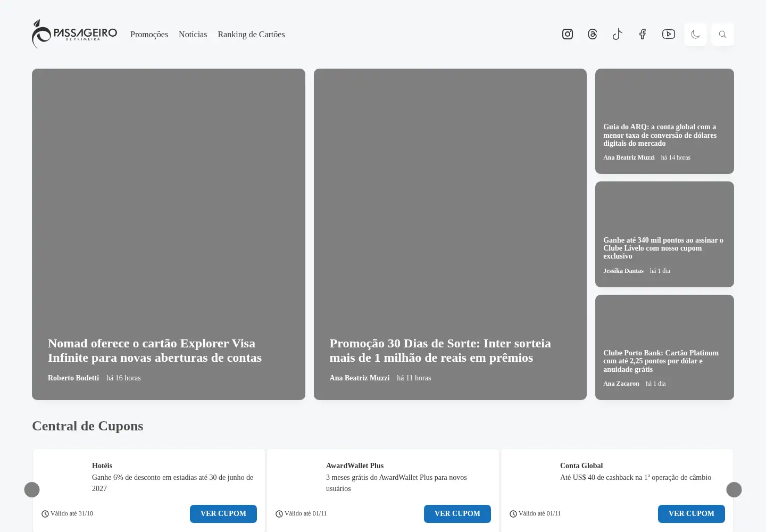
Task: Click the AwardWallet Plus coupon title
Action: (355, 465)
